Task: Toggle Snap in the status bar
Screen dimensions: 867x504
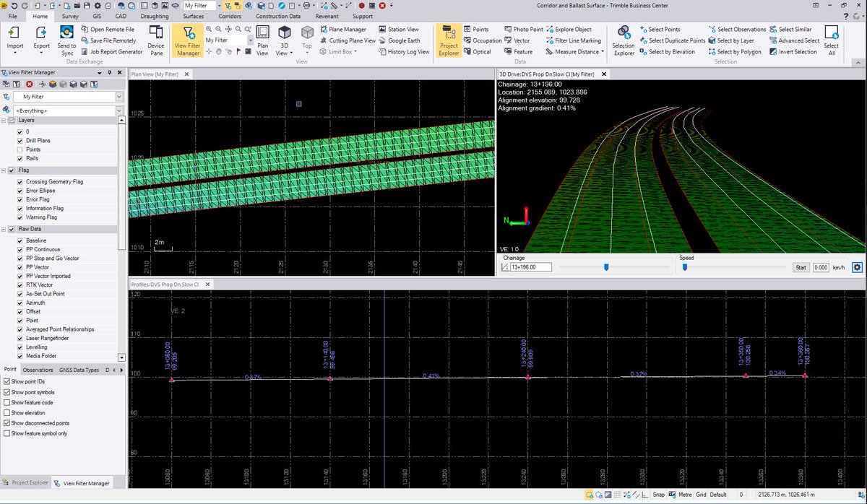Action: (x=658, y=495)
